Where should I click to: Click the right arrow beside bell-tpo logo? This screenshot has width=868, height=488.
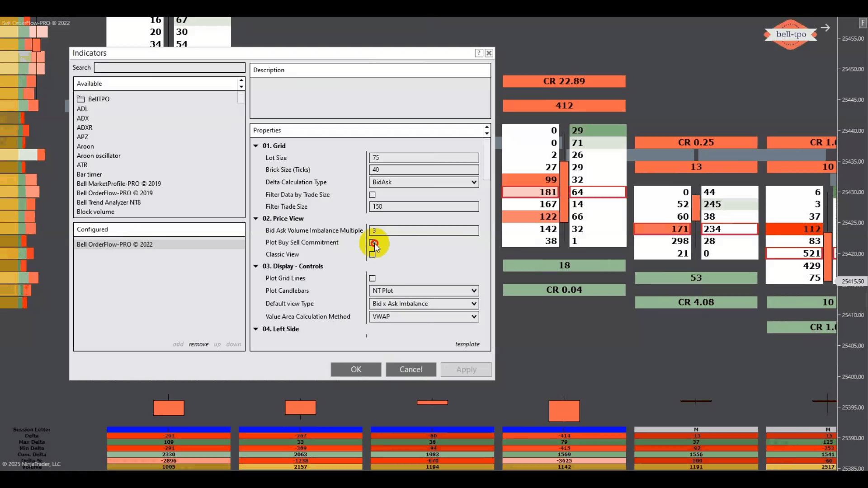pos(826,28)
